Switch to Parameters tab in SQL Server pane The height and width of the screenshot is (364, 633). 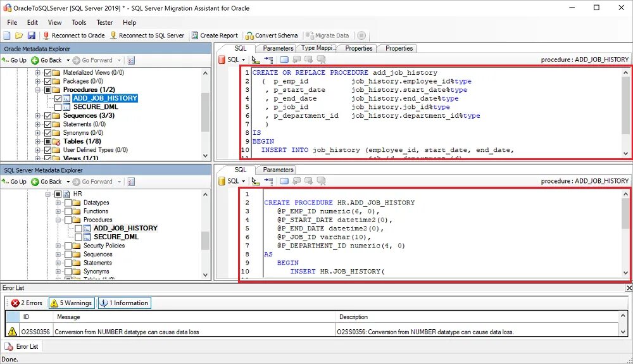point(278,170)
